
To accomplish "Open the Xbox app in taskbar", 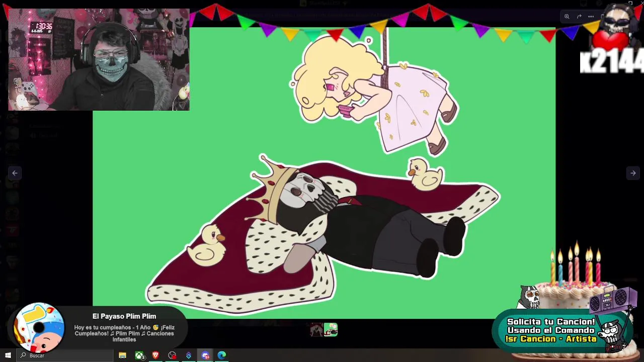I will click(x=139, y=355).
